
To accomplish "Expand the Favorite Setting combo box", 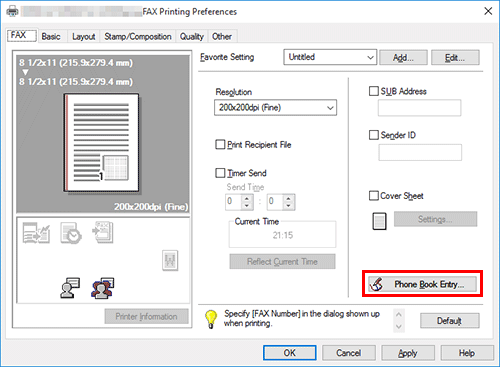I will (x=330, y=57).
